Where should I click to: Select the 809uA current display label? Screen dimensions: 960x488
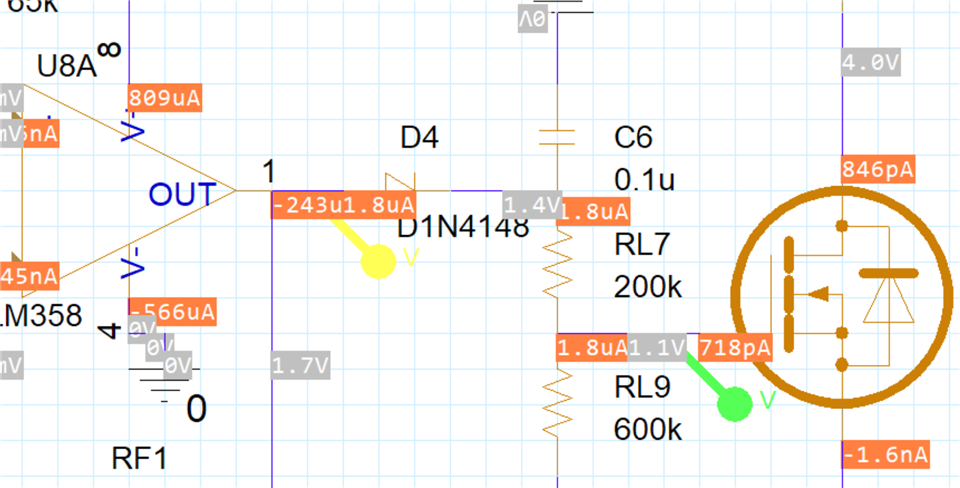coord(165,98)
